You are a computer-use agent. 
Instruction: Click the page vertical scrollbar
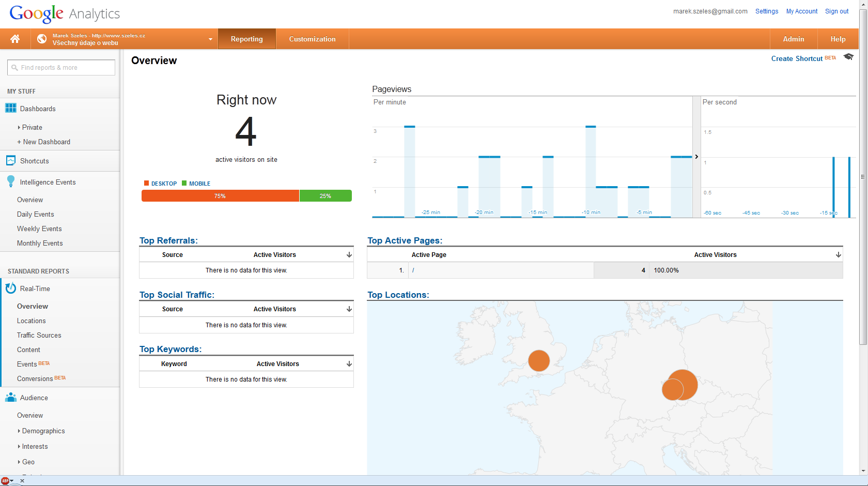(x=863, y=176)
